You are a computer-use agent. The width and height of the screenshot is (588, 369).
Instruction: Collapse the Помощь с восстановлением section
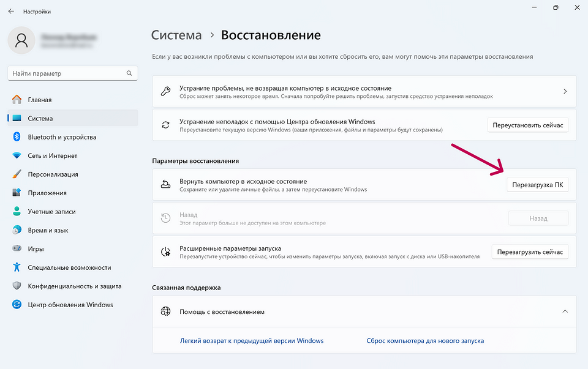coord(565,311)
